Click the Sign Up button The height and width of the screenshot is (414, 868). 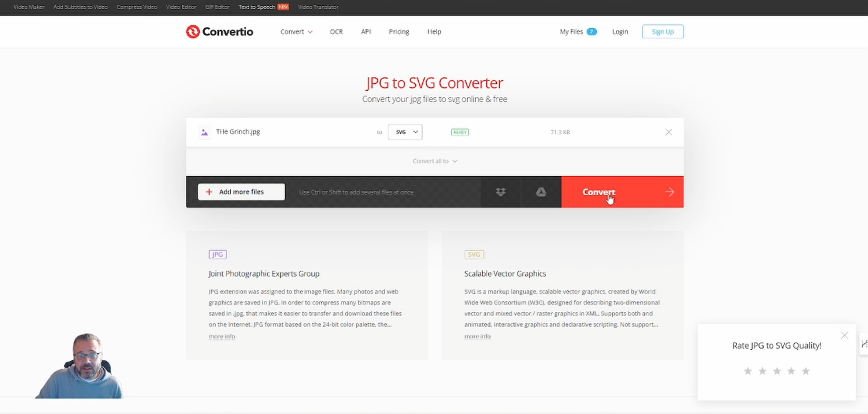tap(662, 32)
